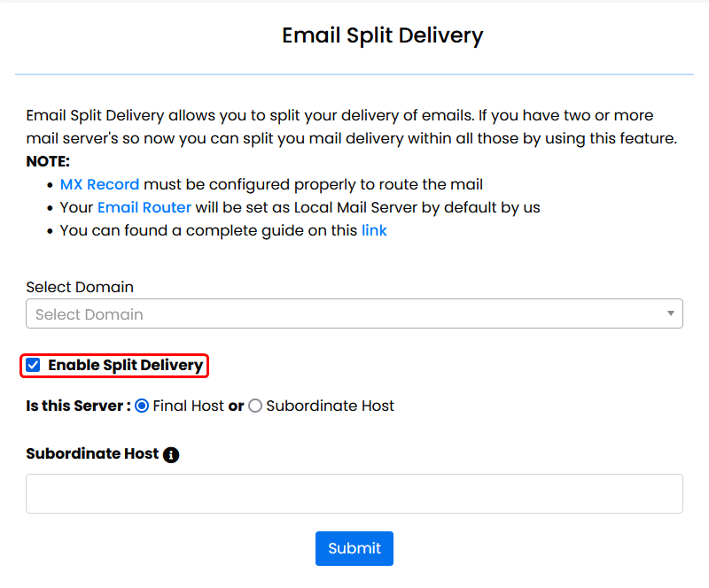709x588 pixels.
Task: Click the 'Subordinate Host' radio label text
Action: pyautogui.click(x=330, y=406)
